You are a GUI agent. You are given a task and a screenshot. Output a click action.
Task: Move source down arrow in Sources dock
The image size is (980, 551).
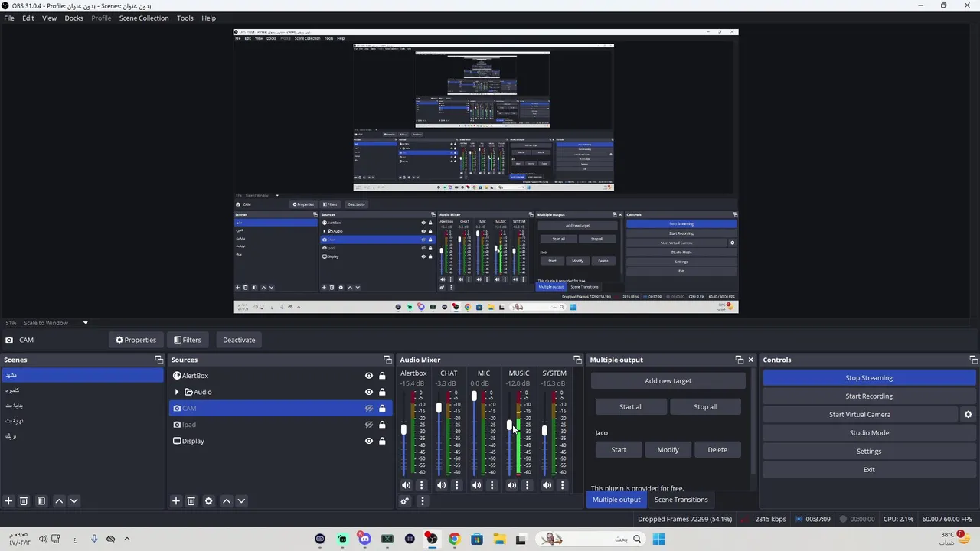click(241, 501)
